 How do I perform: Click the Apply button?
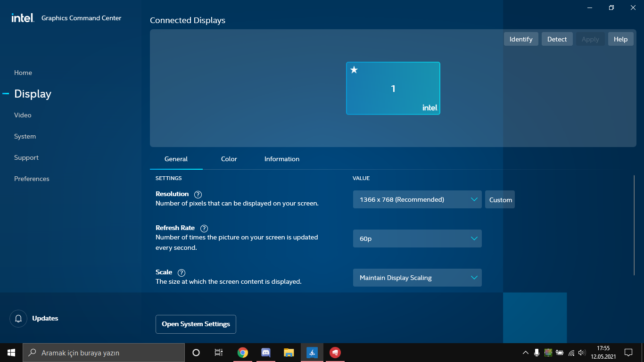pos(590,39)
